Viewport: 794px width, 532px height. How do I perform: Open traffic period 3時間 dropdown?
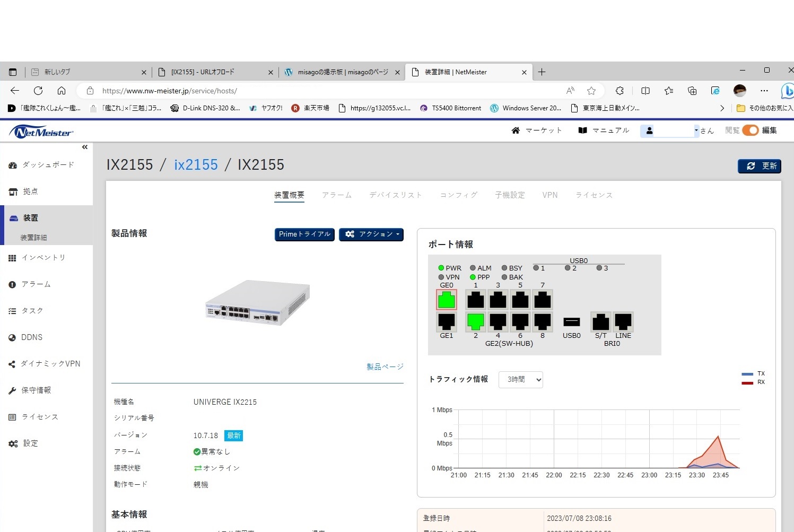click(521, 379)
